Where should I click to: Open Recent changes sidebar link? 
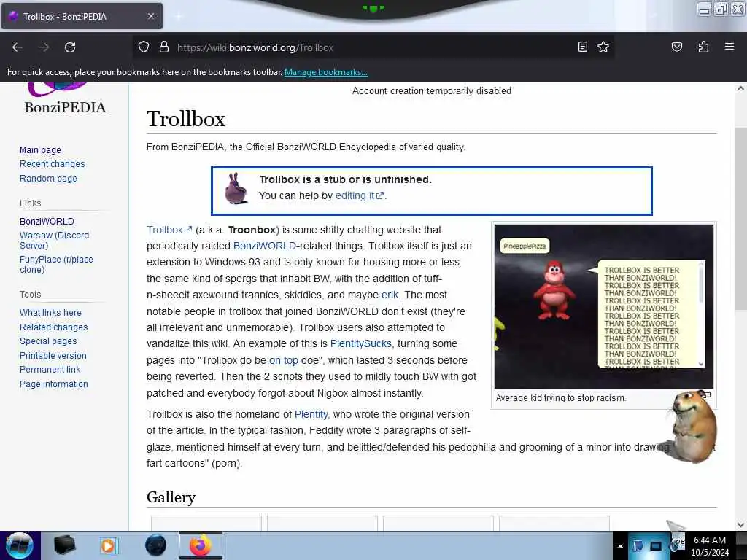pyautogui.click(x=53, y=164)
